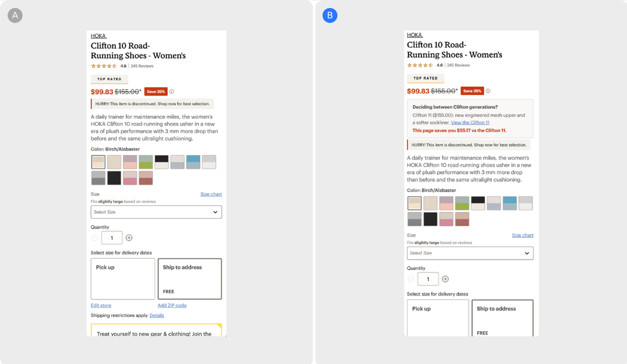Image resolution: width=627 pixels, height=364 pixels.
Task: Select the two-tone gray swatch in panel A
Action: pyautogui.click(x=99, y=178)
